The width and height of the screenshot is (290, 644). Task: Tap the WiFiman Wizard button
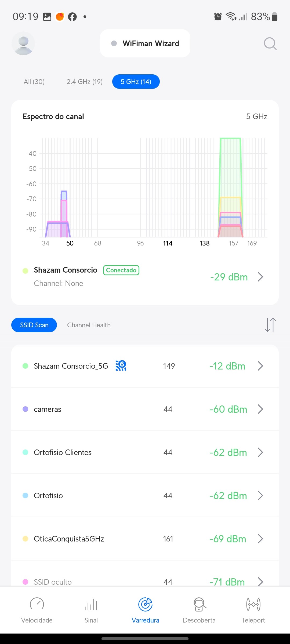tap(145, 43)
